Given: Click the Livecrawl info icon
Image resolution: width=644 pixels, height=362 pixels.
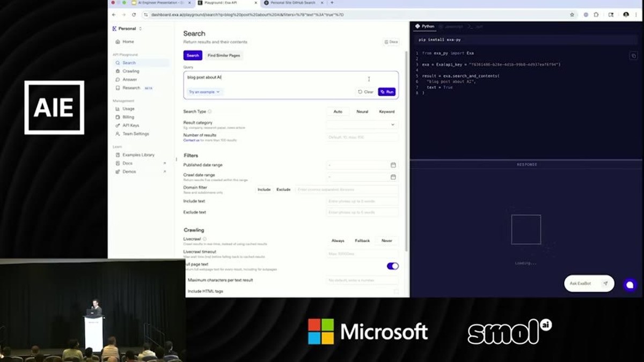Looking at the screenshot, I should coord(204,239).
